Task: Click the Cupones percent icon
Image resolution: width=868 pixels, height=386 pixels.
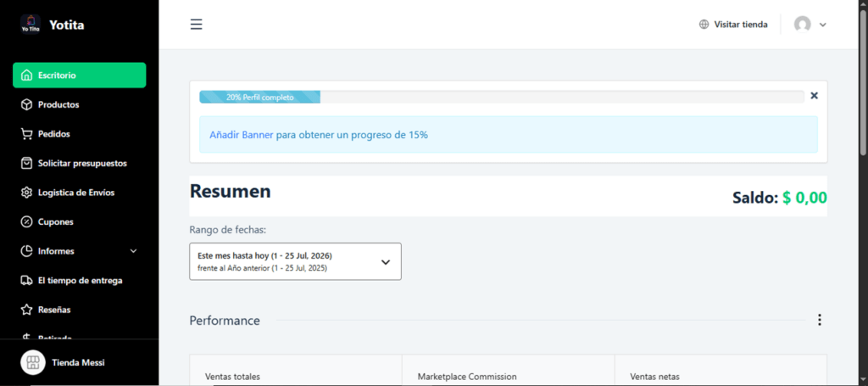Action: pos(26,222)
